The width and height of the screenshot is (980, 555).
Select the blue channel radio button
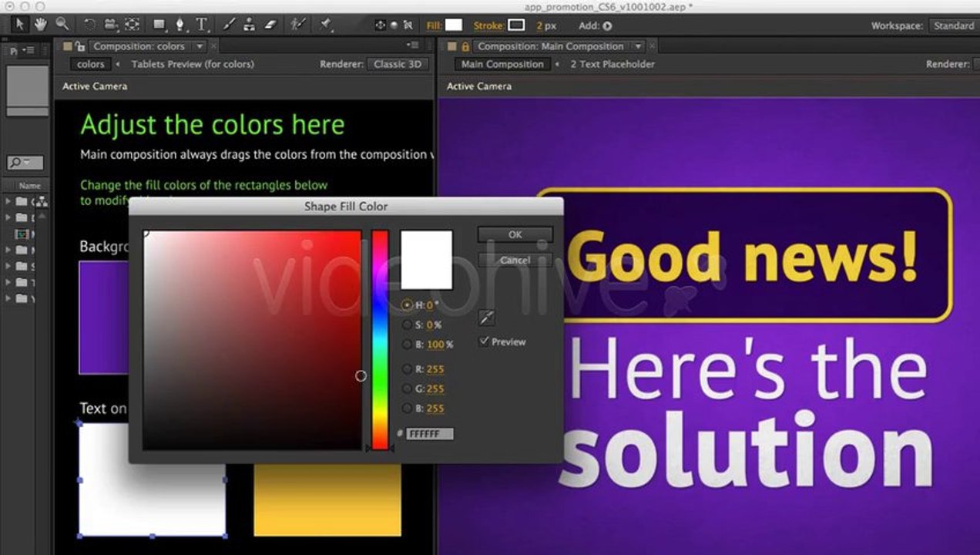click(407, 409)
